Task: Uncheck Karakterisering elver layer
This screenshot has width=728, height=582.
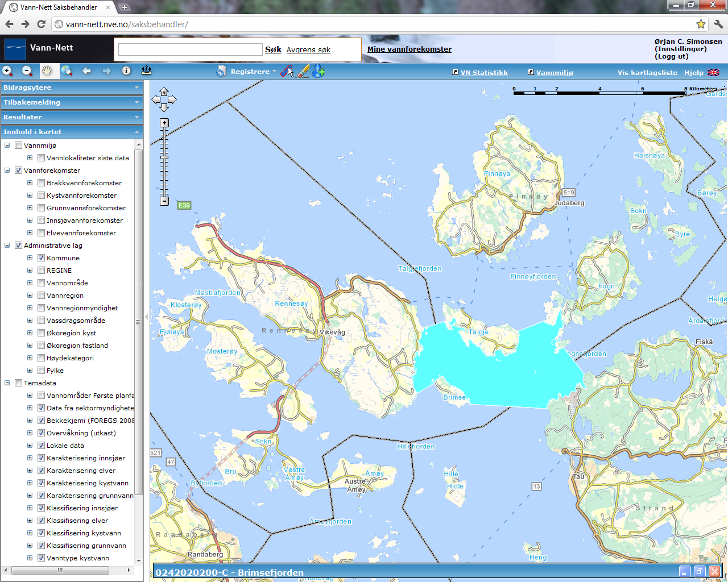Action: click(x=41, y=471)
